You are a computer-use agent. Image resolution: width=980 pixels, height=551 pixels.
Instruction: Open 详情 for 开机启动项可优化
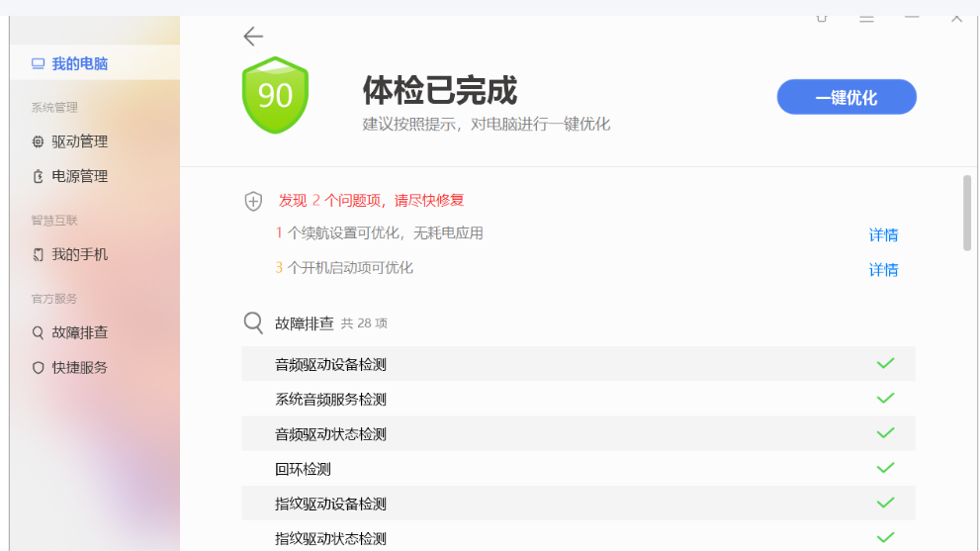tap(883, 270)
